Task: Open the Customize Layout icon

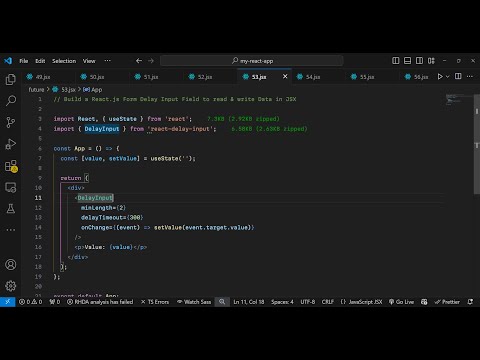Action: pyautogui.click(x=431, y=61)
